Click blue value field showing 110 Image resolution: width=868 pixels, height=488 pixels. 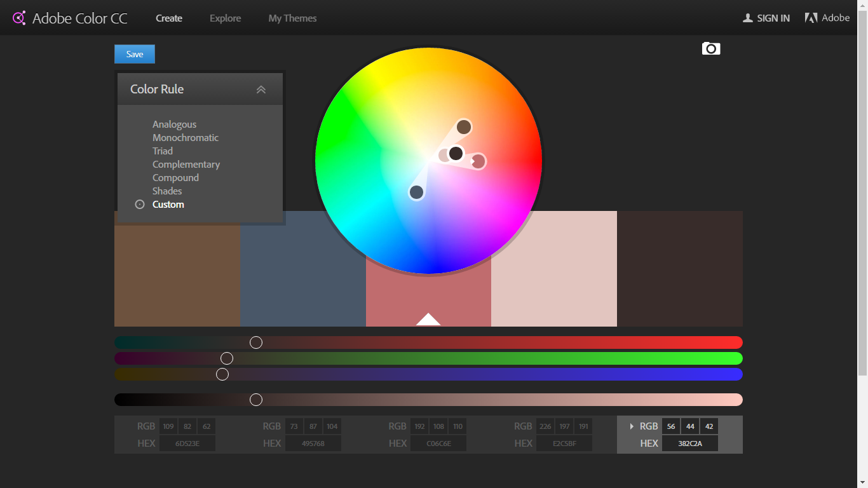(458, 426)
